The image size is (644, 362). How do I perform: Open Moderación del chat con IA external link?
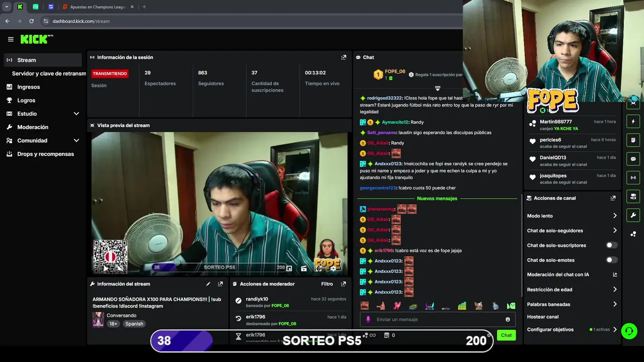(615, 275)
